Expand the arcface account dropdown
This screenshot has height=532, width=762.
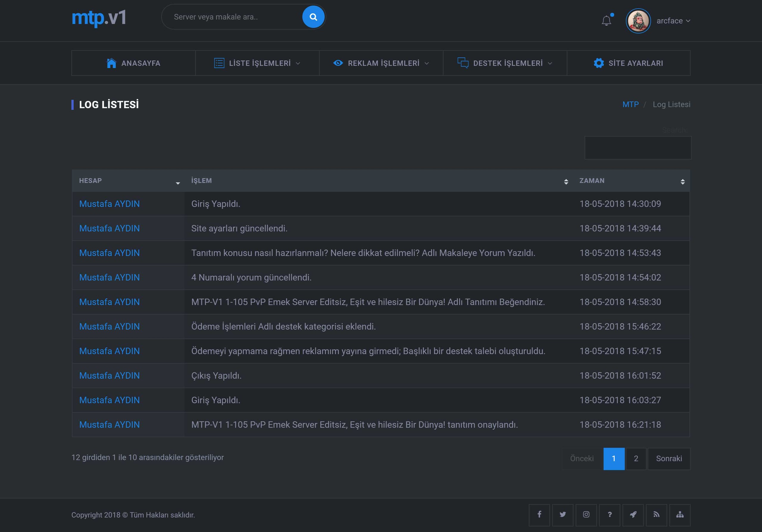[673, 21]
